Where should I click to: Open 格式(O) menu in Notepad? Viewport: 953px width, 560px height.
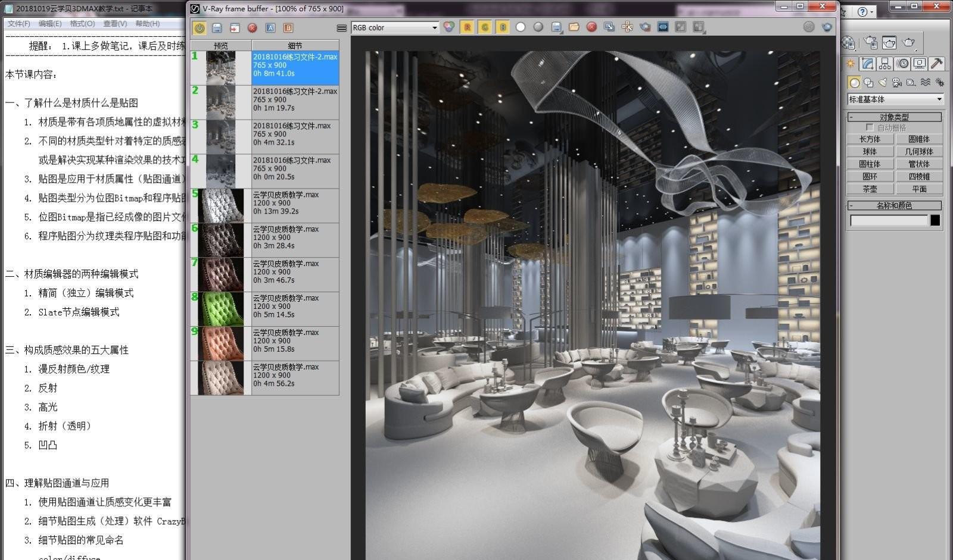[x=82, y=24]
